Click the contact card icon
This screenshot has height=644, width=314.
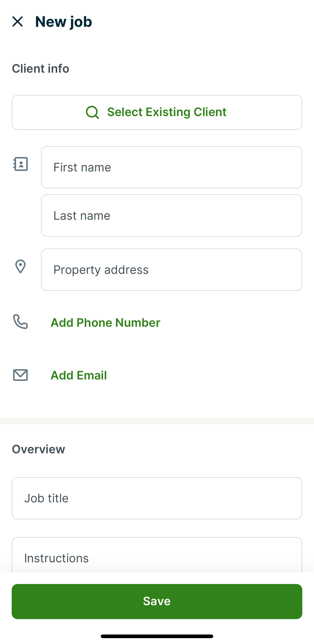point(20,164)
